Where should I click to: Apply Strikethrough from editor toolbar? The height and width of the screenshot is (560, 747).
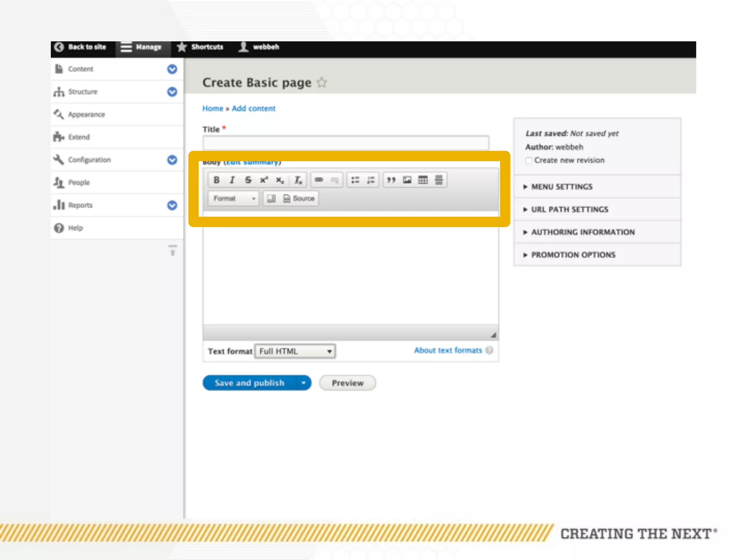(x=248, y=180)
